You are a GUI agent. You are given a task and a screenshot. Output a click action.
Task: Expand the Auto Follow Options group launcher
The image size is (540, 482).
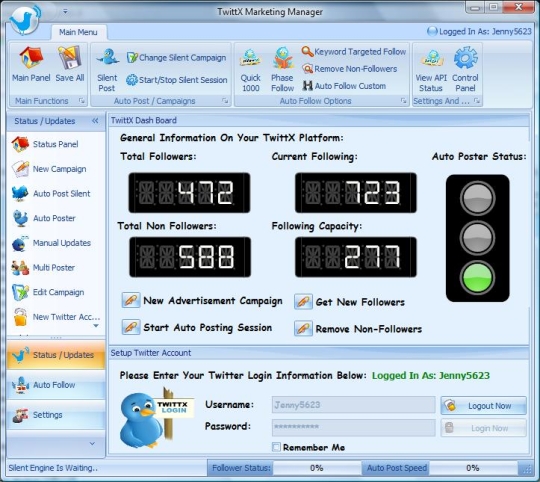[x=404, y=101]
